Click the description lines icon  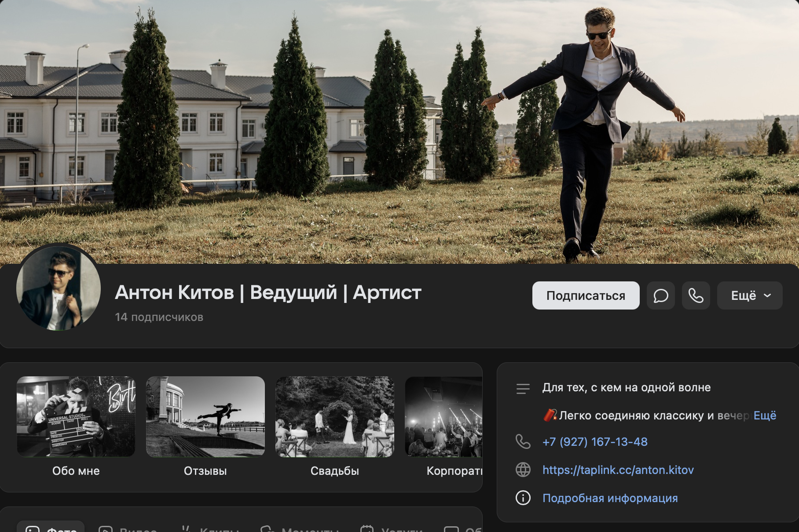point(523,388)
